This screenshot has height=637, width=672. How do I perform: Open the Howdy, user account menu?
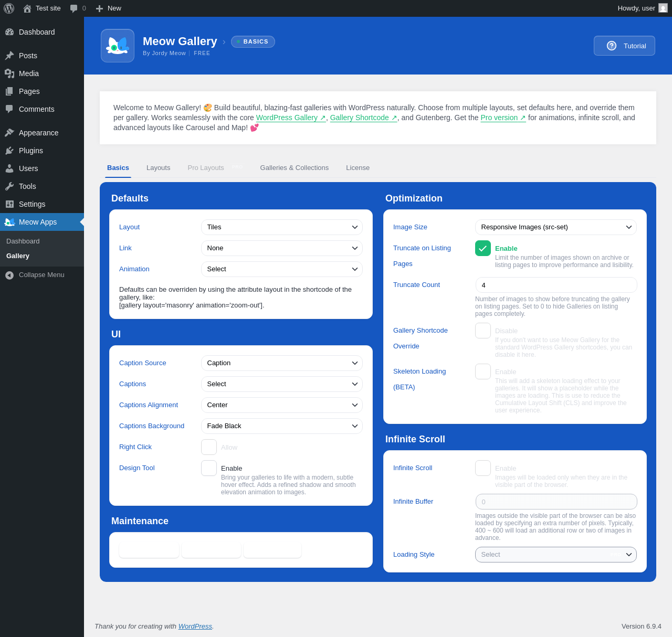(x=643, y=8)
